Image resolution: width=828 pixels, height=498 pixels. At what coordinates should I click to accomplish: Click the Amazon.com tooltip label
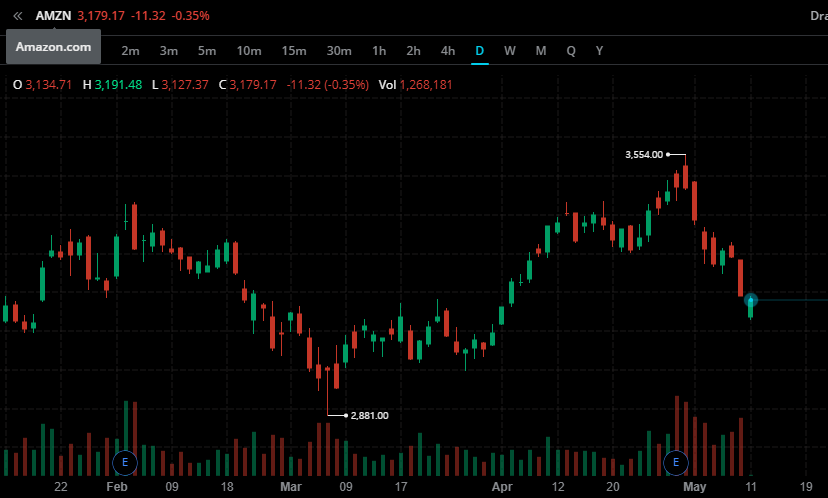pyautogui.click(x=53, y=47)
